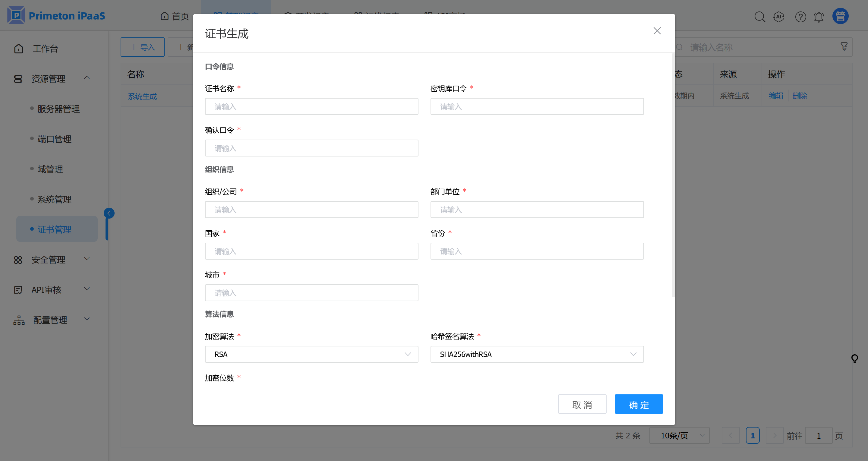Expand the 安全管理 sidebar menu
Viewport: 868px width, 461px height.
52,260
